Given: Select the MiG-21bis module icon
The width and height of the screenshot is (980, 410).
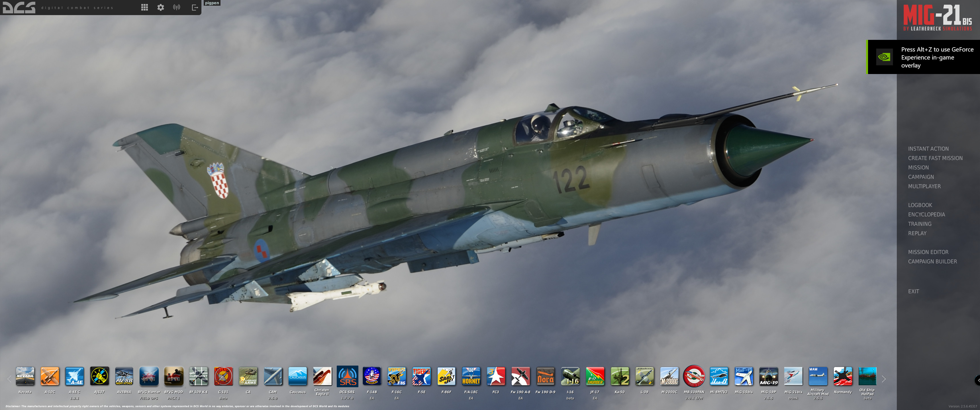Looking at the screenshot, I should [x=793, y=376].
